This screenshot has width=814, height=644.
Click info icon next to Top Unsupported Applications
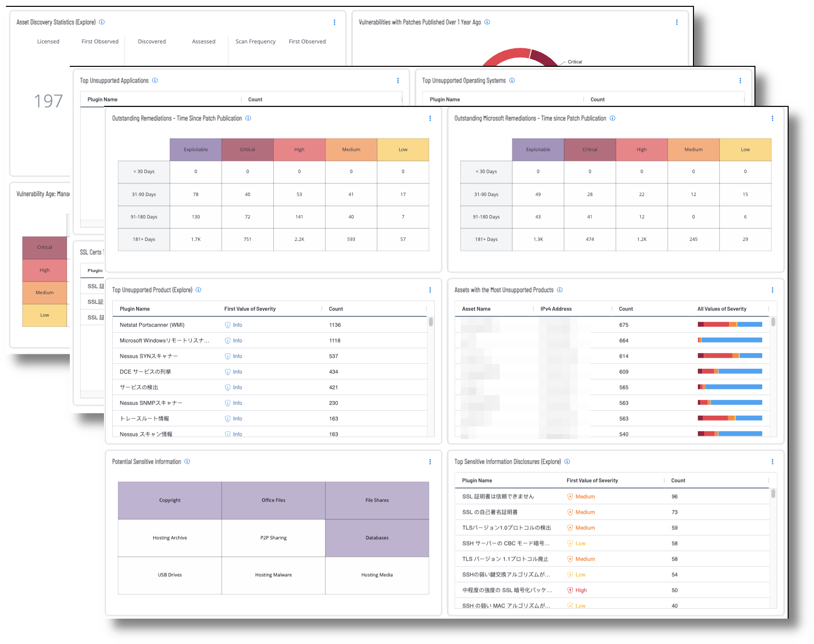(x=155, y=80)
